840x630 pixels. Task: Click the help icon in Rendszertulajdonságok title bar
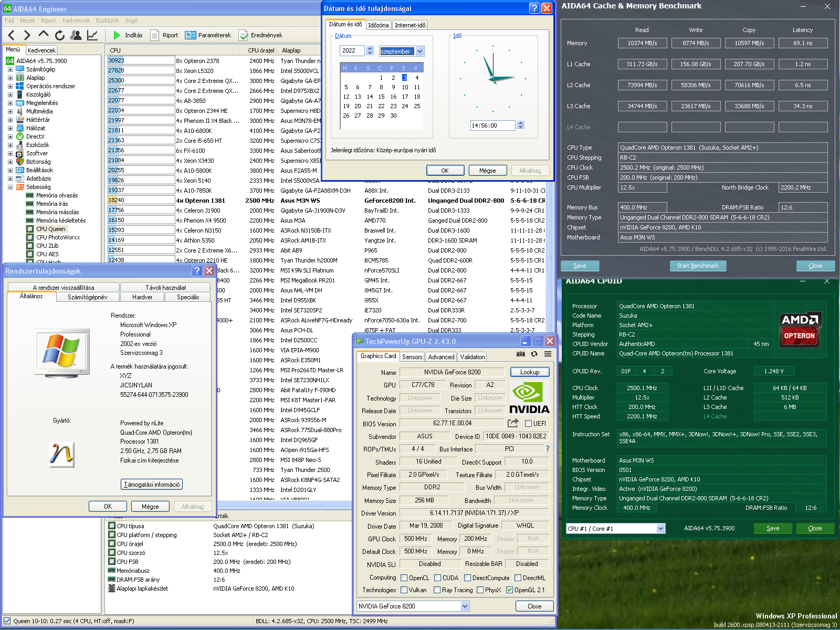(197, 270)
